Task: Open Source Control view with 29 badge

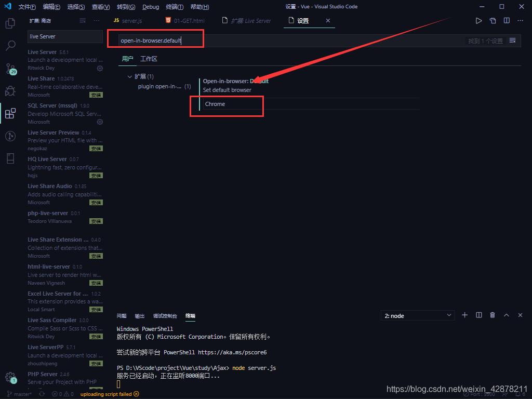Action: (10, 69)
